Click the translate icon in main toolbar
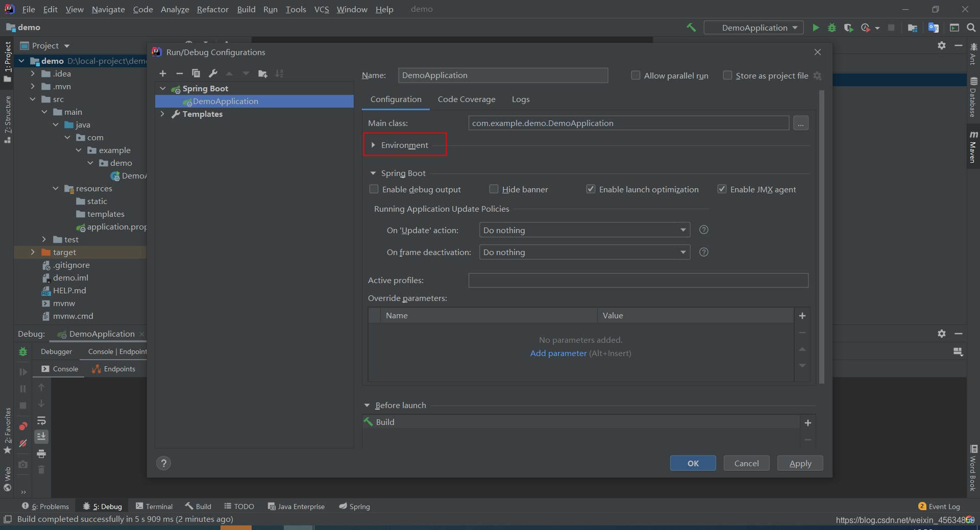 click(x=934, y=28)
